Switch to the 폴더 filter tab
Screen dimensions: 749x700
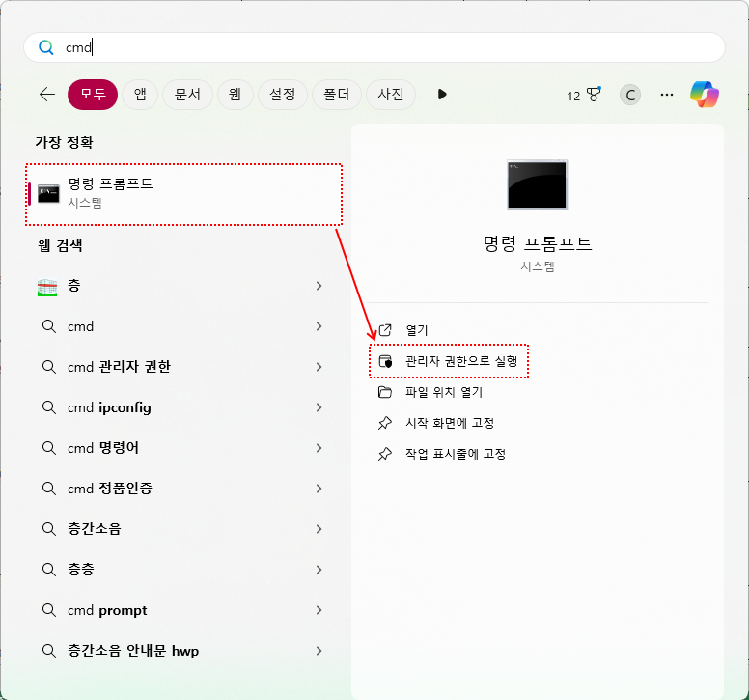pos(336,94)
